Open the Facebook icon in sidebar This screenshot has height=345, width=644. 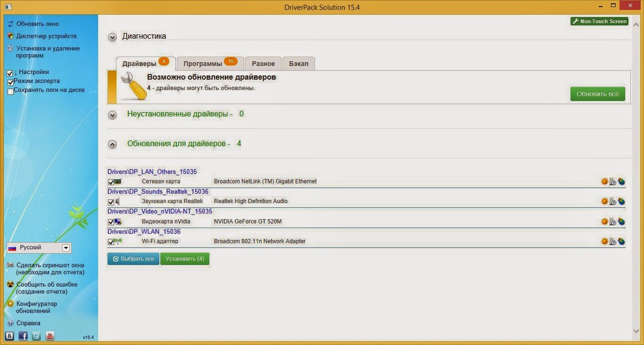(x=23, y=336)
